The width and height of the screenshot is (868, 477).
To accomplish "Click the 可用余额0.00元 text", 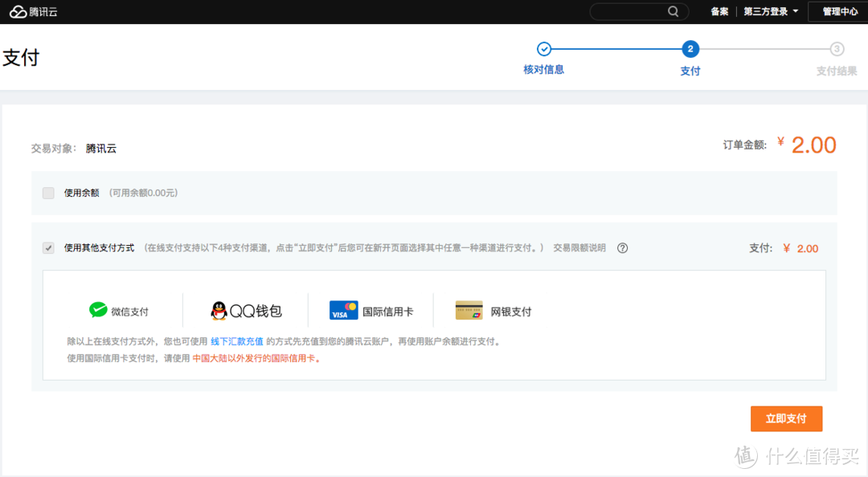I will point(143,193).
